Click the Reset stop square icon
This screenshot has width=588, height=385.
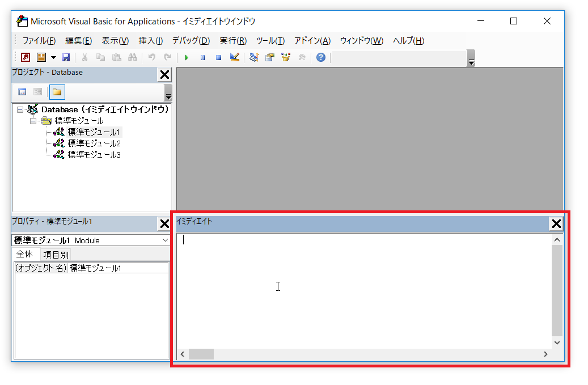[x=219, y=58]
